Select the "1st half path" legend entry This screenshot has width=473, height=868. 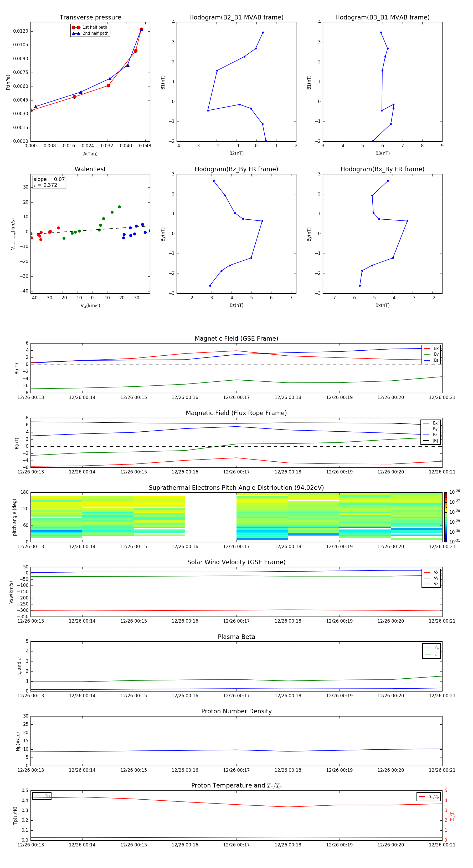(x=90, y=27)
